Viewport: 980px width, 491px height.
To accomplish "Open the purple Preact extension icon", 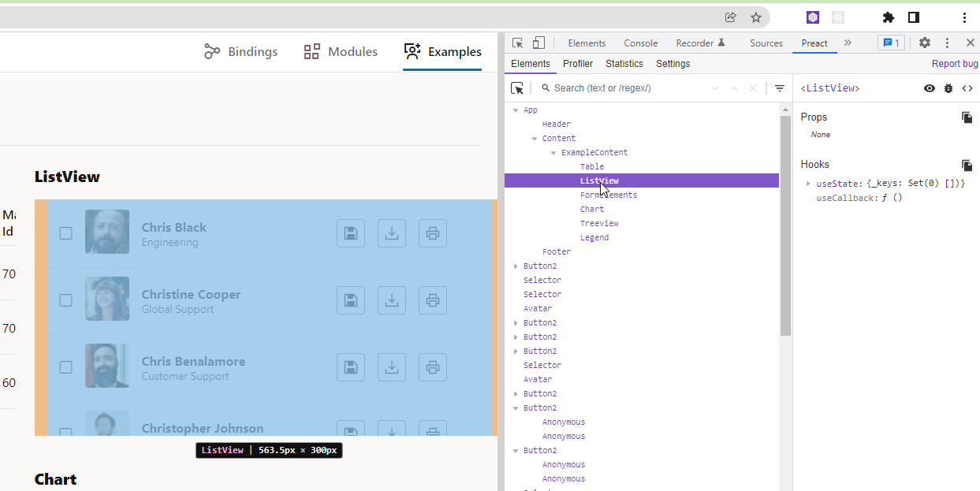I will pyautogui.click(x=813, y=17).
